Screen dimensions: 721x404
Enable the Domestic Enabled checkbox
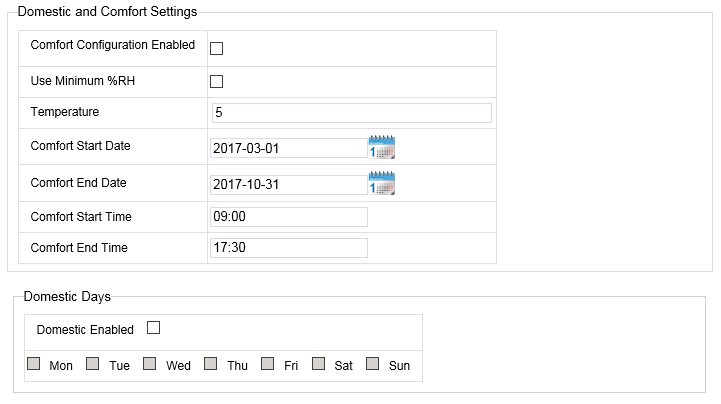[153, 327]
